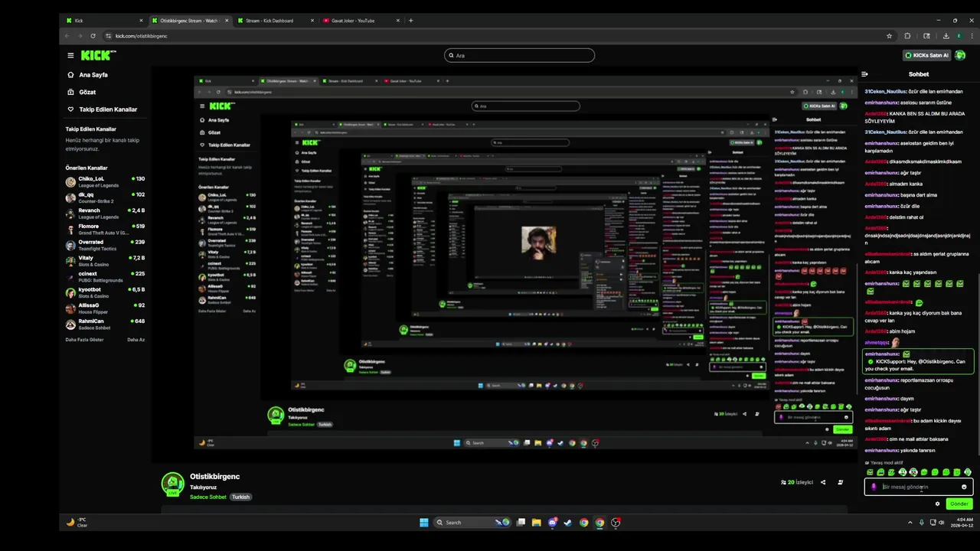Collapse list with Daha Az
This screenshot has height=551, width=980.
tap(136, 340)
